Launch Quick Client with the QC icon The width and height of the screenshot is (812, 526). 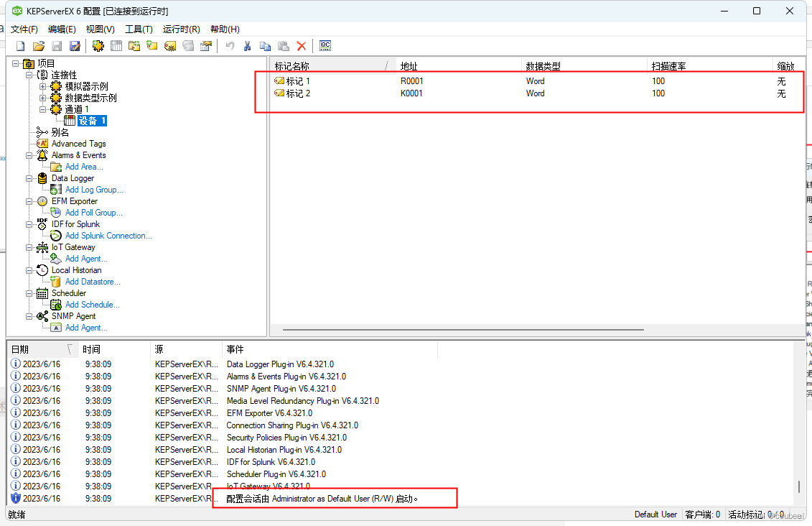click(325, 46)
